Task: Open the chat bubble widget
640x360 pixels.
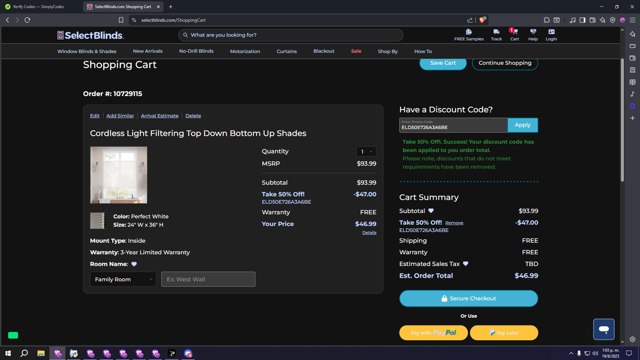Action: pyautogui.click(x=604, y=329)
